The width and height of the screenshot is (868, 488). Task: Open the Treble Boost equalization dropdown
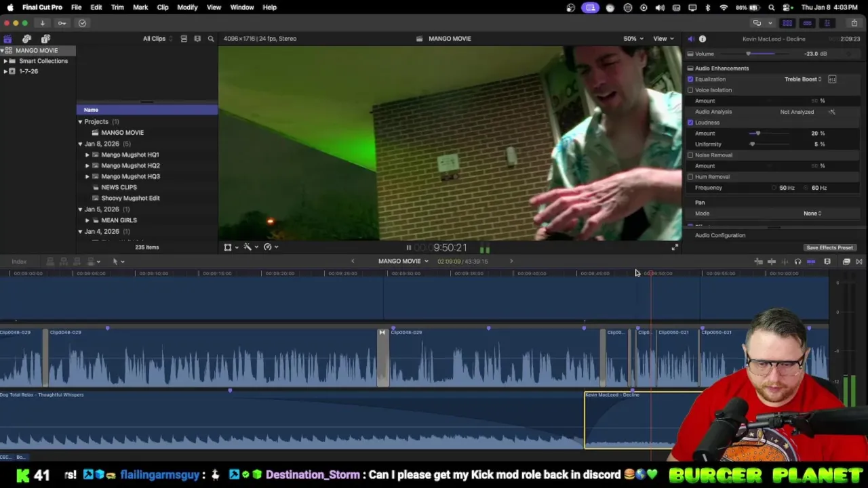803,79
